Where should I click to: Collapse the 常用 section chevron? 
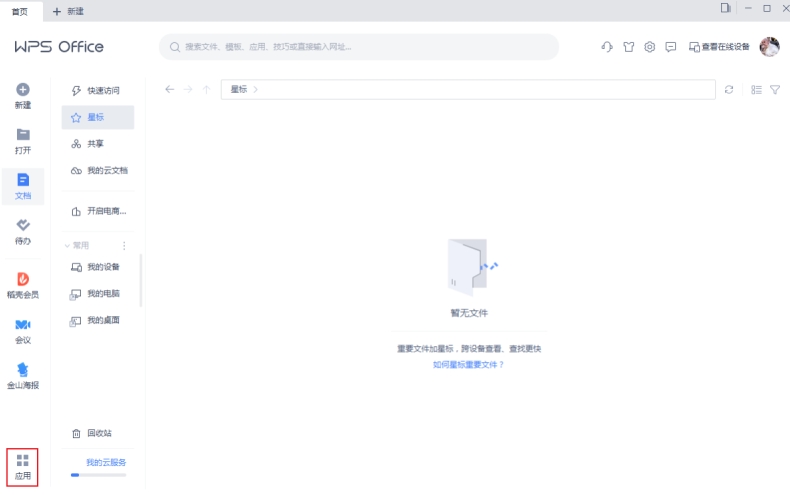[67, 245]
